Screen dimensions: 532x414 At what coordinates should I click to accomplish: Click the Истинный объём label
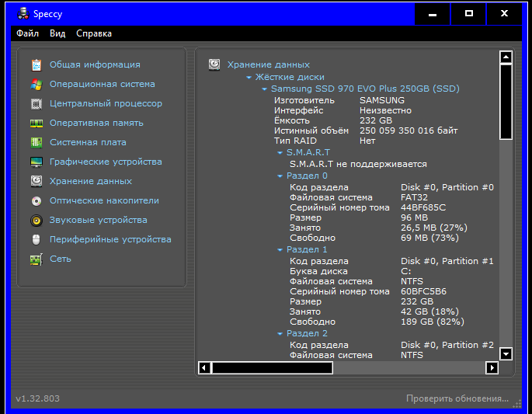pos(311,130)
